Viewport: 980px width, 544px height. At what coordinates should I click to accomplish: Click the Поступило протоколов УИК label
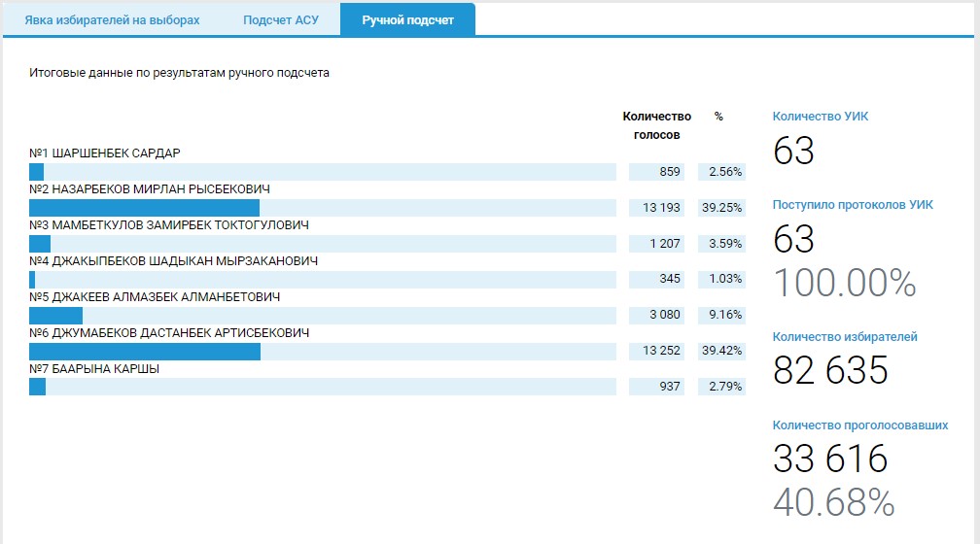pos(853,205)
